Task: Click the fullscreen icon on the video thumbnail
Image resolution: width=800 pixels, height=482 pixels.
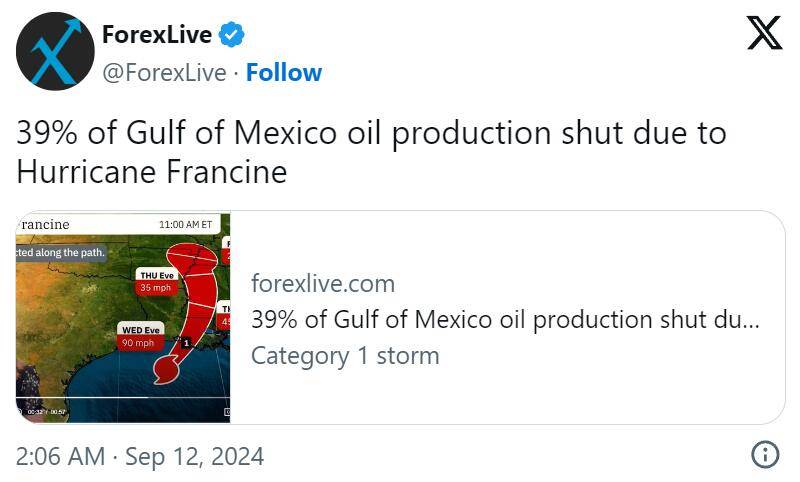Action: [x=227, y=412]
